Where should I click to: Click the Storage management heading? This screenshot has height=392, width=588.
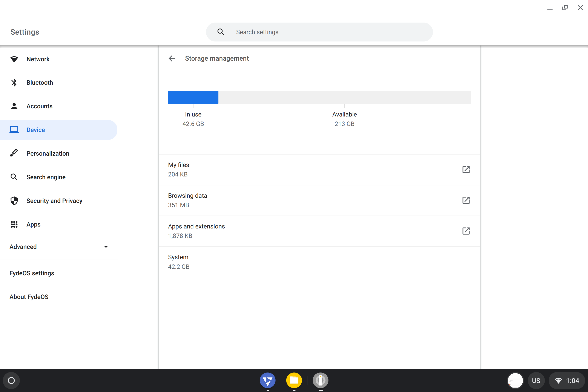point(216,58)
